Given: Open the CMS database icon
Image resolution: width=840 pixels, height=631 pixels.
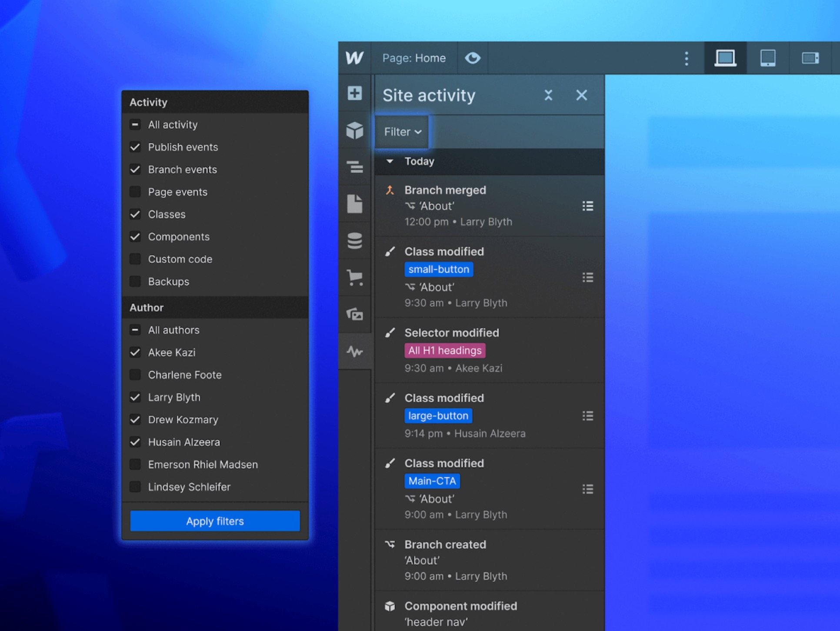Looking at the screenshot, I should pyautogui.click(x=354, y=240).
